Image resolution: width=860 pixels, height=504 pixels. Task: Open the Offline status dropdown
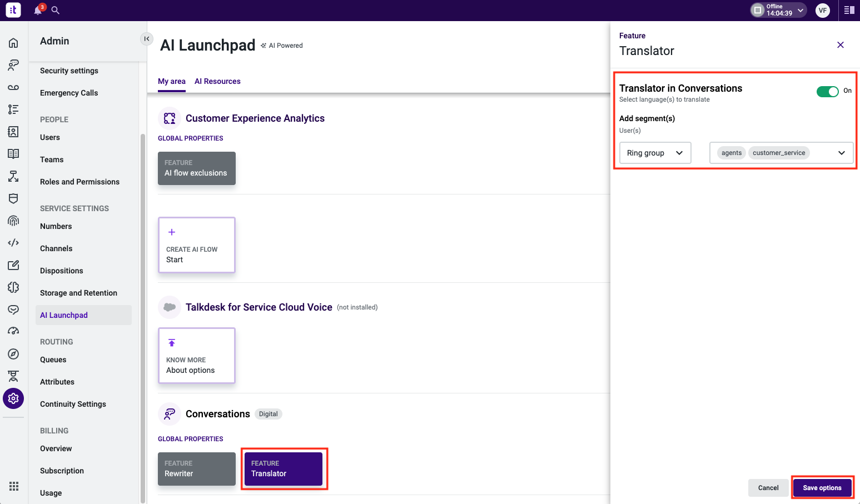coord(778,10)
